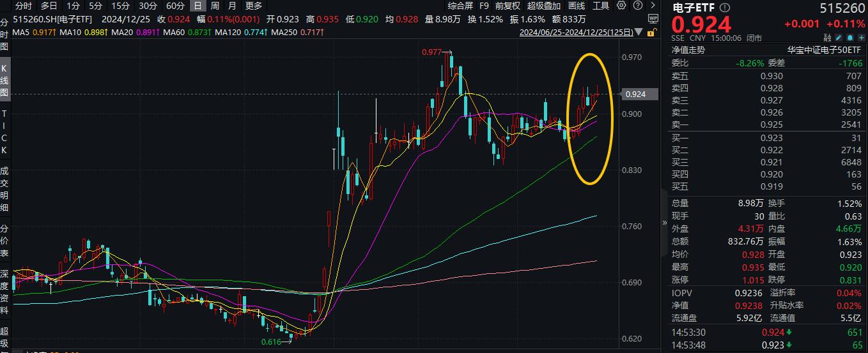
Task: Open TICK view in left sidebar
Action: tap(5, 133)
